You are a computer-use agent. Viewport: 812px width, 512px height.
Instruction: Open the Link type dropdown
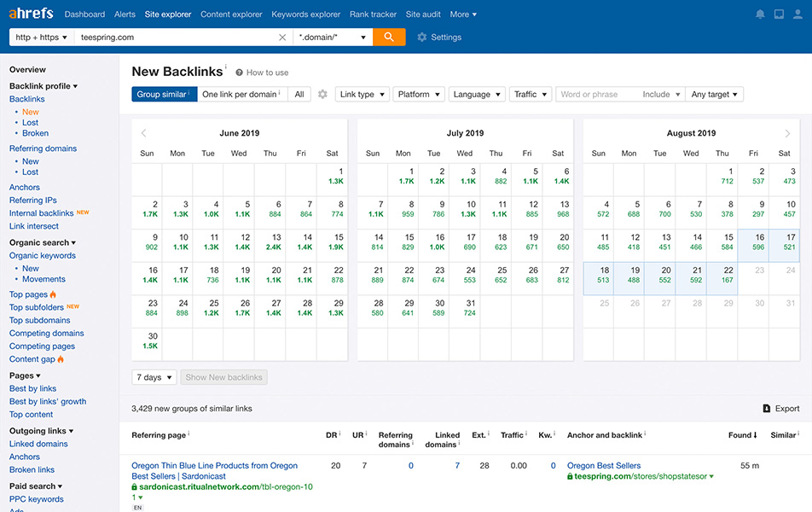(362, 95)
